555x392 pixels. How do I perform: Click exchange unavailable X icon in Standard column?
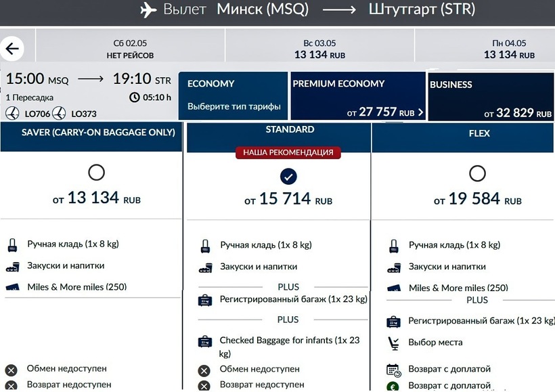click(204, 371)
